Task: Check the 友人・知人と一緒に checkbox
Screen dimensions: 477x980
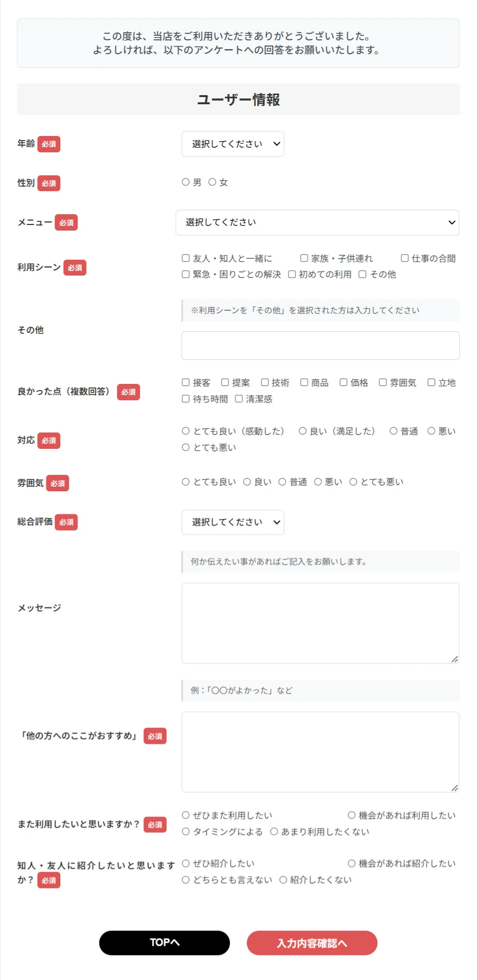Action: pyautogui.click(x=186, y=258)
